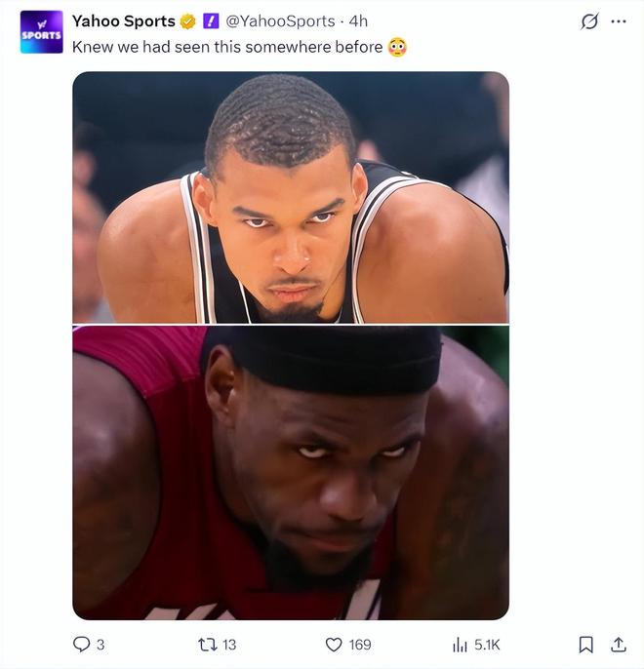Image resolution: width=644 pixels, height=669 pixels.
Task: Click the repost arrows icon
Action: (208, 645)
